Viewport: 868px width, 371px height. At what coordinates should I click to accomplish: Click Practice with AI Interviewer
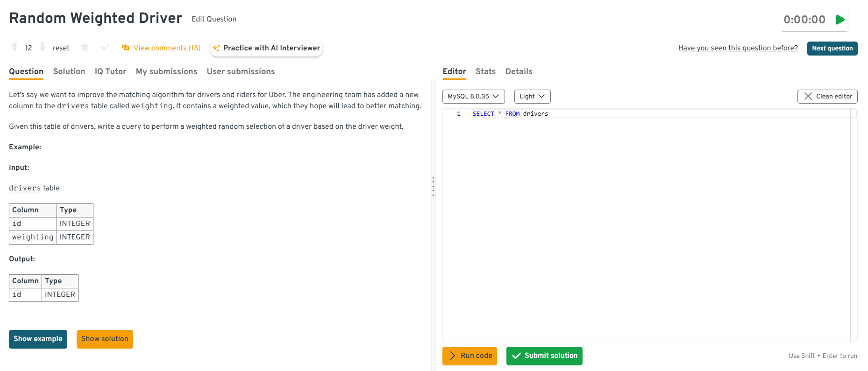pyautogui.click(x=266, y=48)
